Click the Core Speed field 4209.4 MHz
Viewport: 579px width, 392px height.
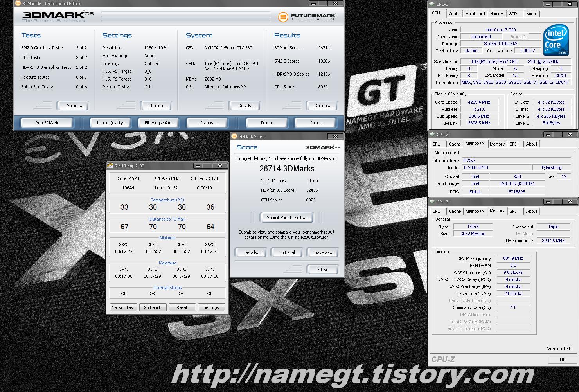coord(479,102)
